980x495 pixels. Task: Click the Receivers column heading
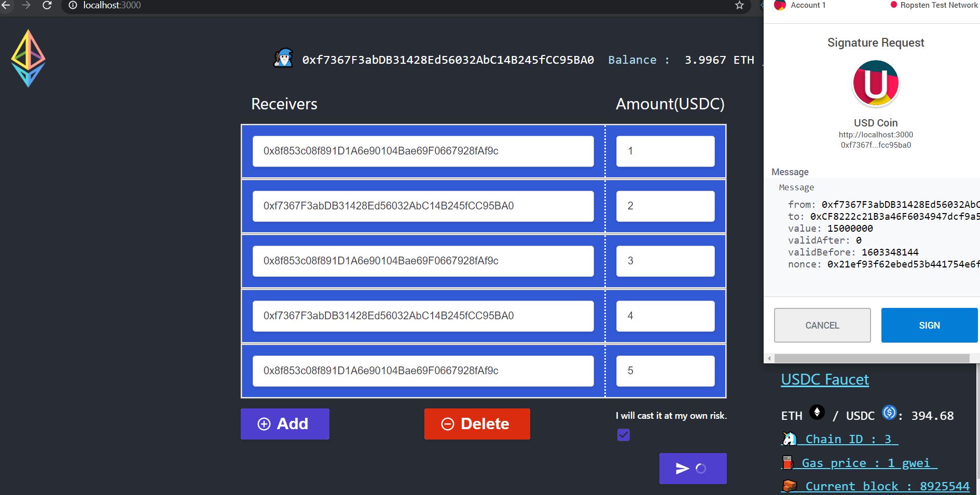[284, 104]
